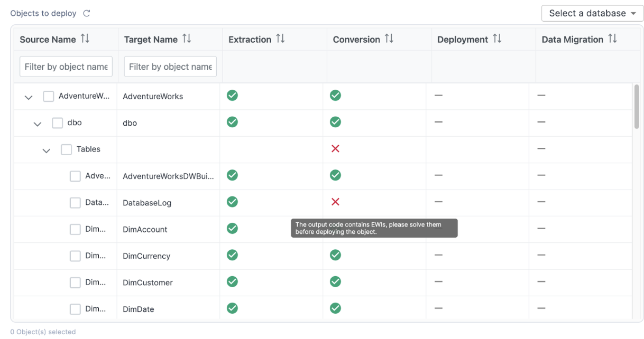The image size is (644, 339).
Task: Sort by Data Migration column icon
Action: click(612, 39)
